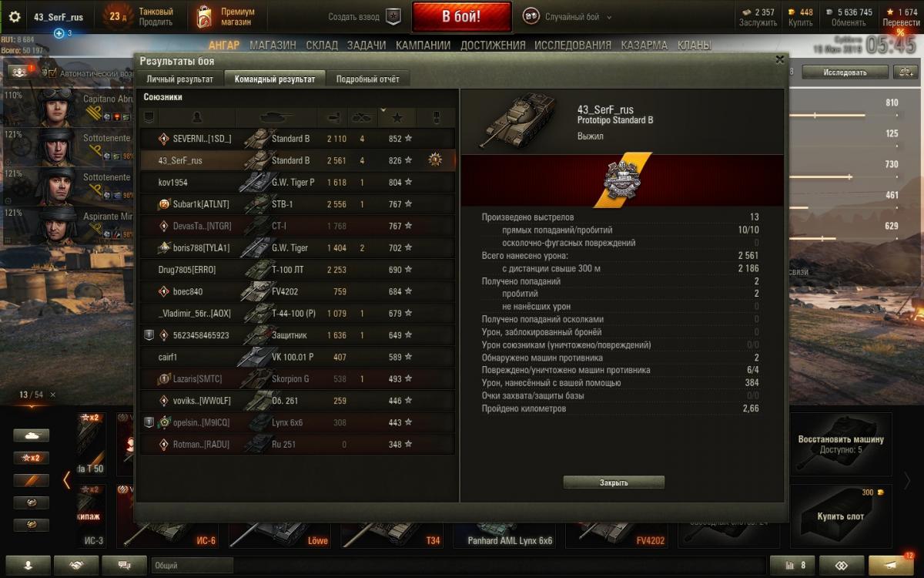Open the Премиум магазин shop icon

204,16
